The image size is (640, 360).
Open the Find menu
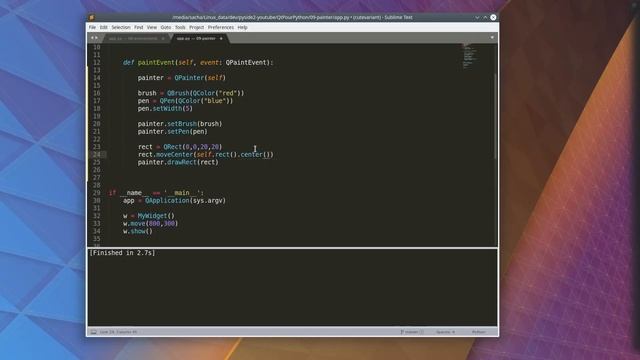139,27
